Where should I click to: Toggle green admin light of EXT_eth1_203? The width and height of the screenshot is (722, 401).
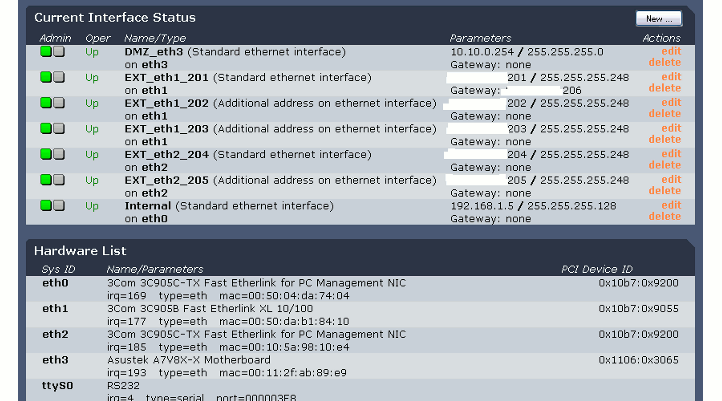46,129
